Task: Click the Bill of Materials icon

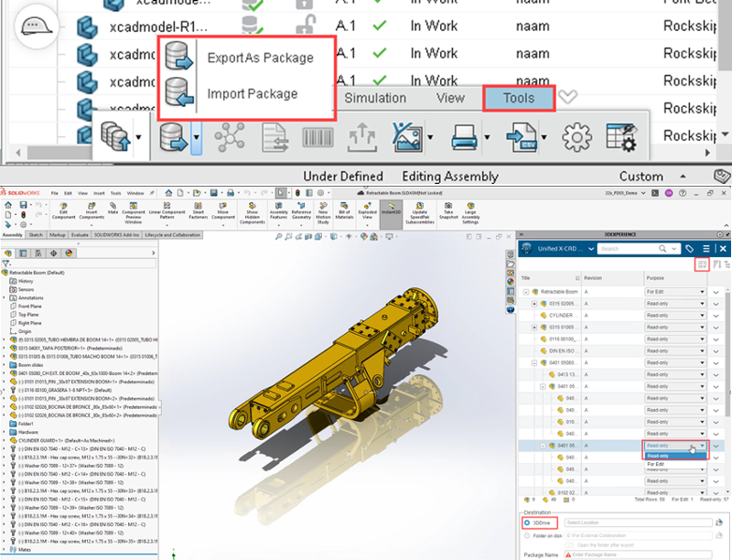Action: 344,210
